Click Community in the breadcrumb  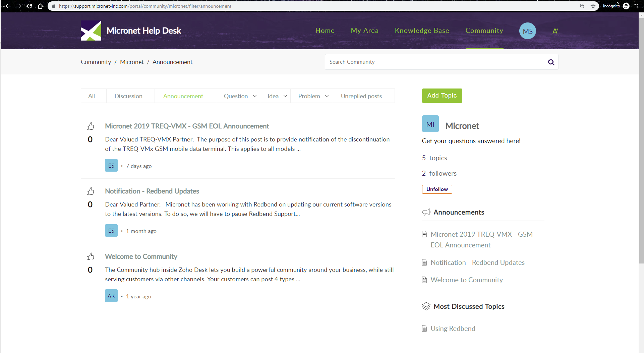[96, 62]
